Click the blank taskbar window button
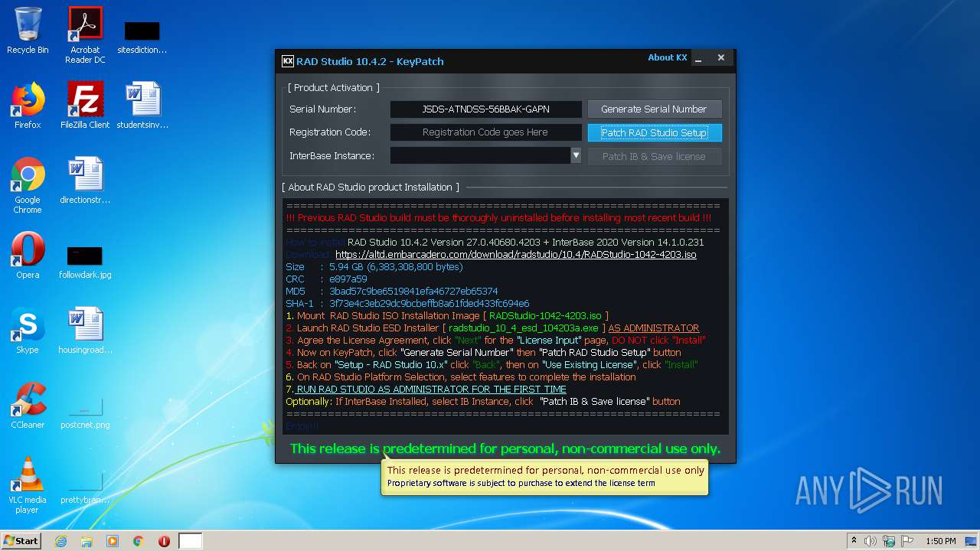Screen dimensions: 980x551 191,541
